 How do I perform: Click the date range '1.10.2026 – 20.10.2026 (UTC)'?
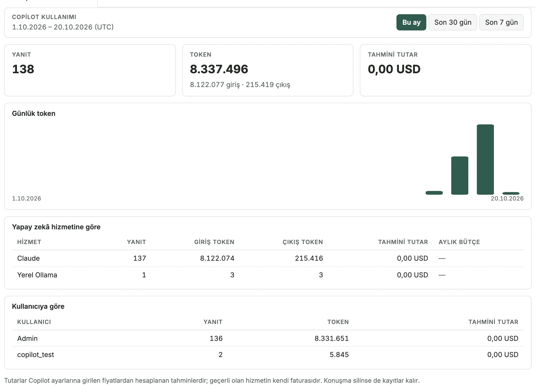(63, 27)
